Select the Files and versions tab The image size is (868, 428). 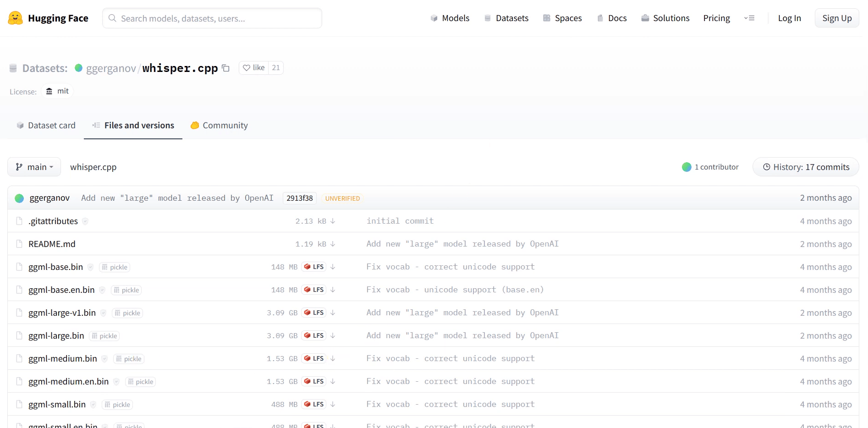133,125
